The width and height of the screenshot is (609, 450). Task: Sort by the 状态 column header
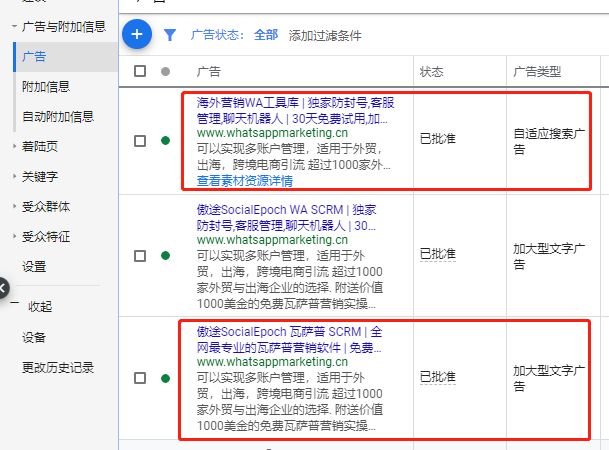(x=432, y=71)
